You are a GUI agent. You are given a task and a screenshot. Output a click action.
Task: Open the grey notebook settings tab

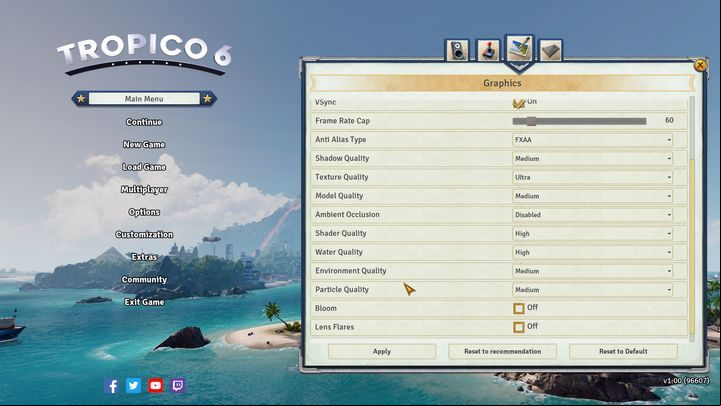pos(550,50)
